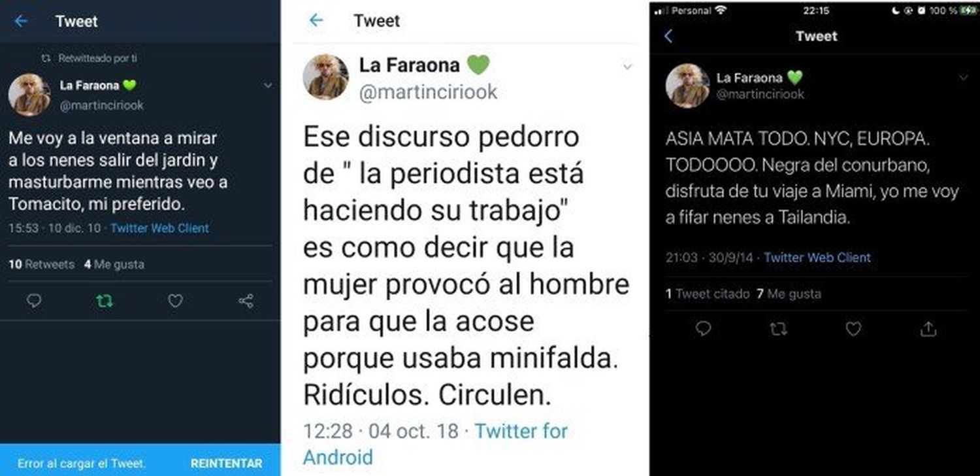Tap reply bubble icon in right tweet
This screenshot has height=476, width=980.
pos(703,329)
